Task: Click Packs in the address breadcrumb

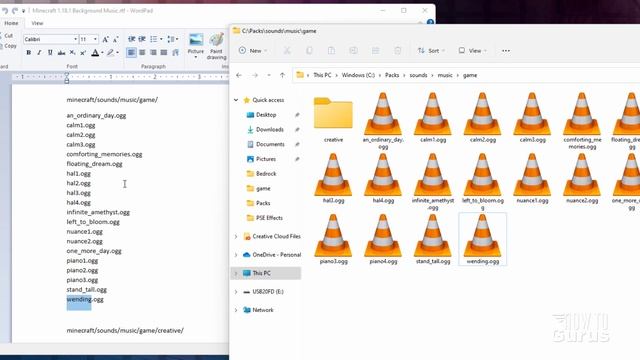Action: (392, 75)
